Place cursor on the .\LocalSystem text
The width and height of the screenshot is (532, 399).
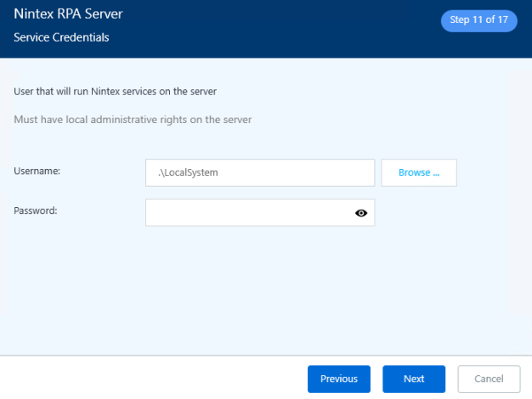(184, 172)
